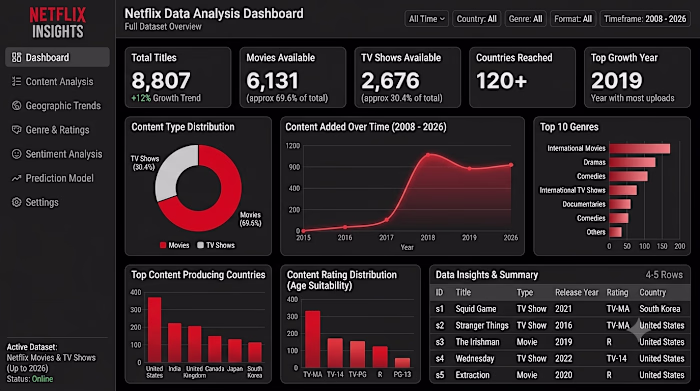The image size is (700, 391).
Task: Click the Content Analysis list icon
Action: (17, 81)
